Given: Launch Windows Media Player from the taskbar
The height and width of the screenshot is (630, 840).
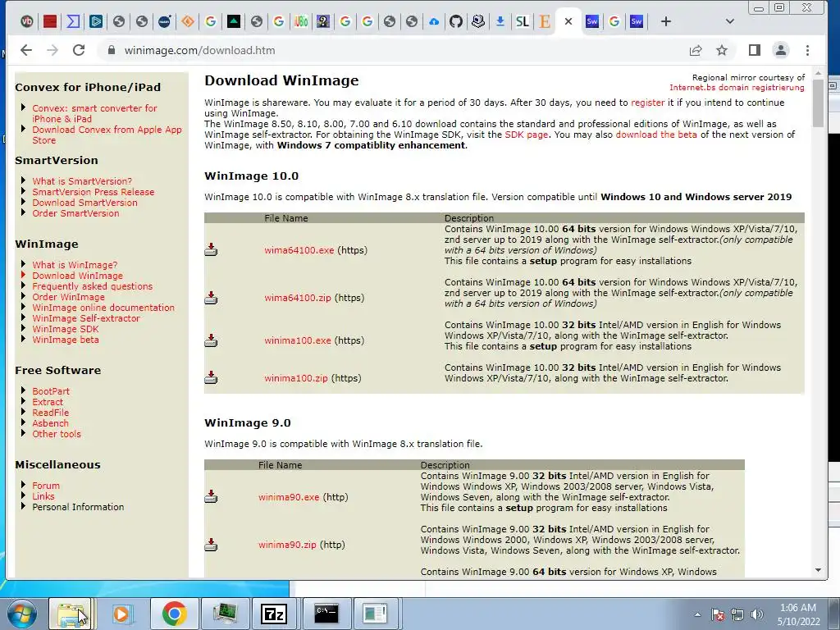Looking at the screenshot, I should [121, 614].
